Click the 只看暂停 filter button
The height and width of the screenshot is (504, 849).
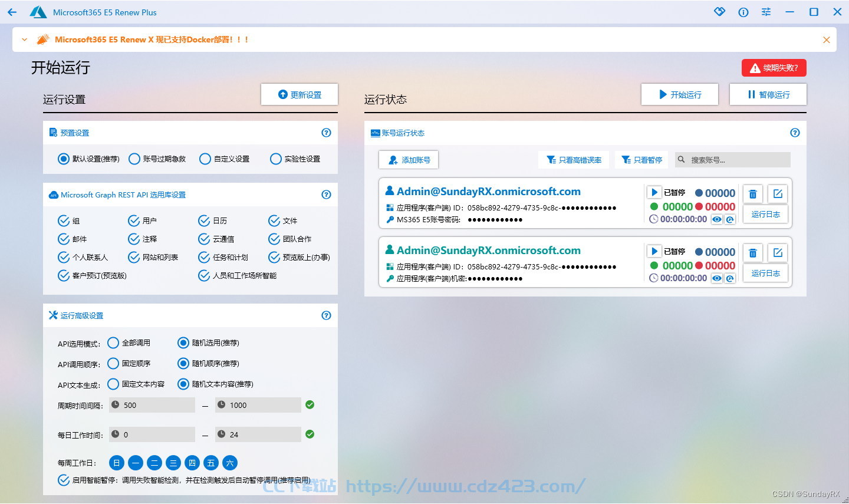pyautogui.click(x=641, y=160)
